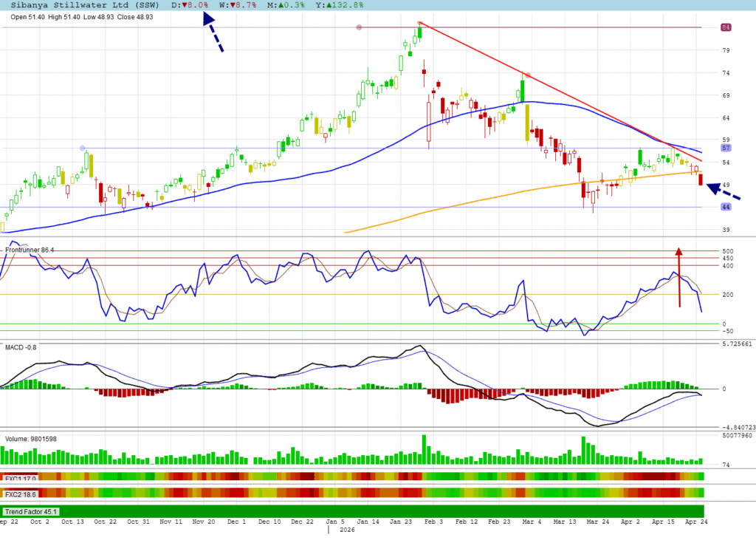Viewport: 756px width, 543px height.
Task: Click the Frontrunner 86.4 indicator label
Action: (x=30, y=250)
